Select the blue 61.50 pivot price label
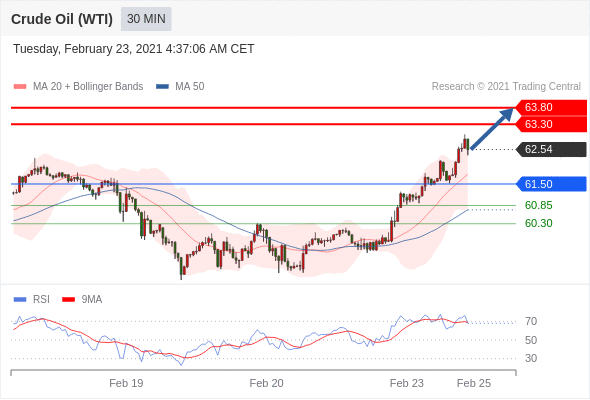Screen dimensions: 590x400 (551, 184)
